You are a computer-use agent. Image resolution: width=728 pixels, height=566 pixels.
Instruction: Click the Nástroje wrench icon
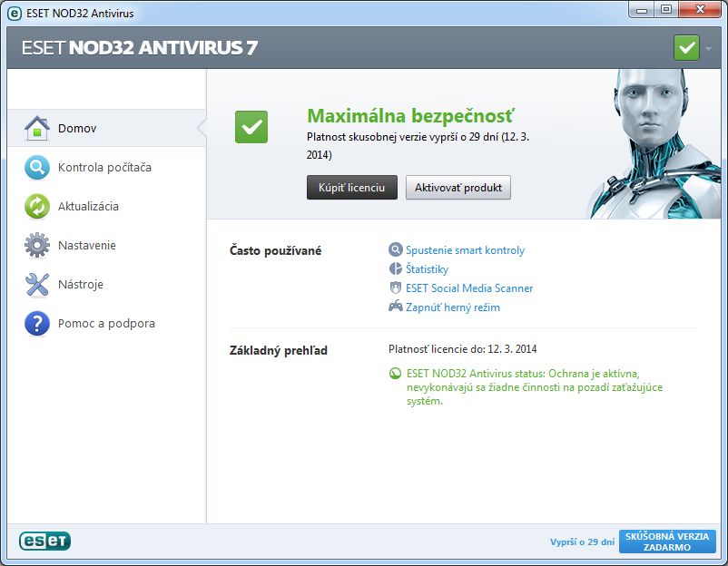point(37,285)
